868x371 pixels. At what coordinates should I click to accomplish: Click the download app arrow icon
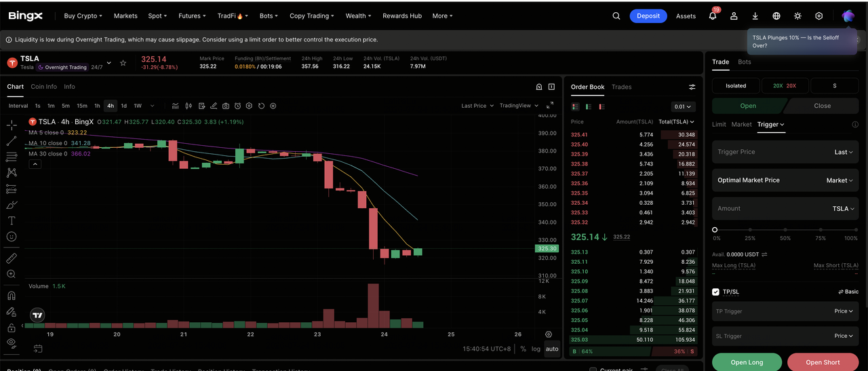(x=755, y=16)
